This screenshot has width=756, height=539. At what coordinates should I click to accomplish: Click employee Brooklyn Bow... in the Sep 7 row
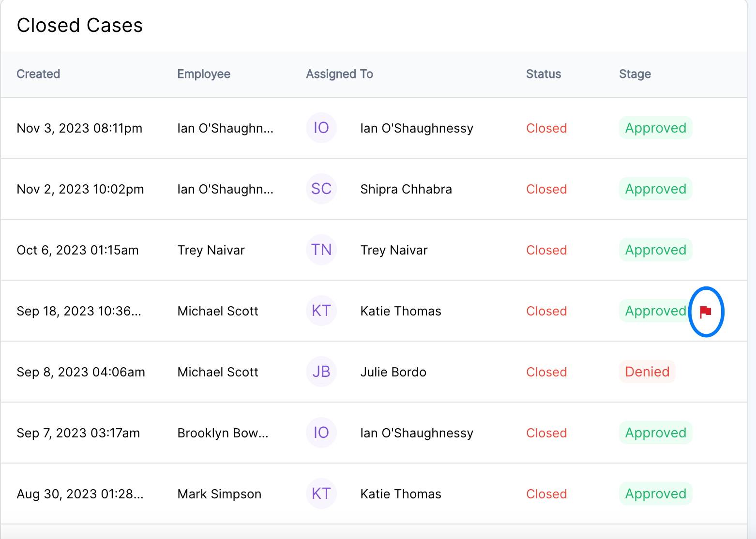point(223,433)
